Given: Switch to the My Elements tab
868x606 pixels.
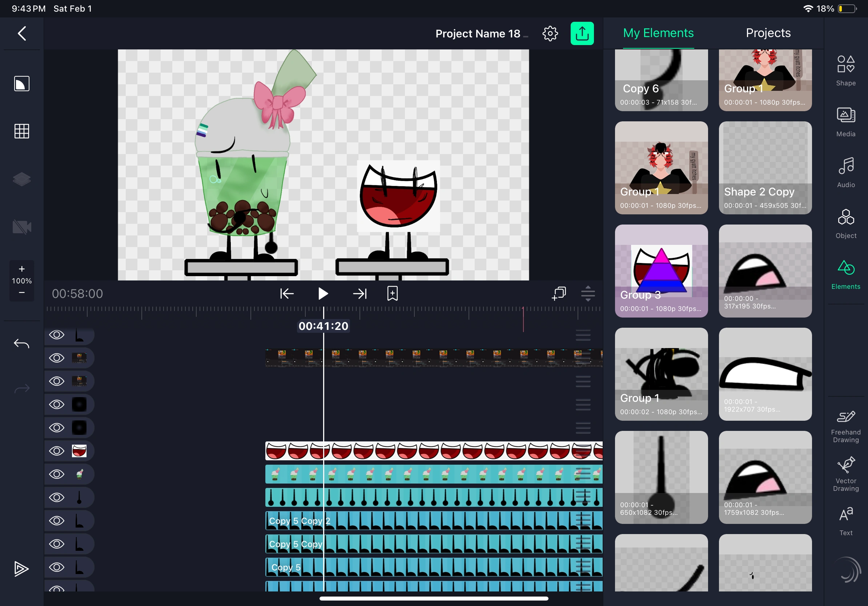Looking at the screenshot, I should tap(658, 33).
